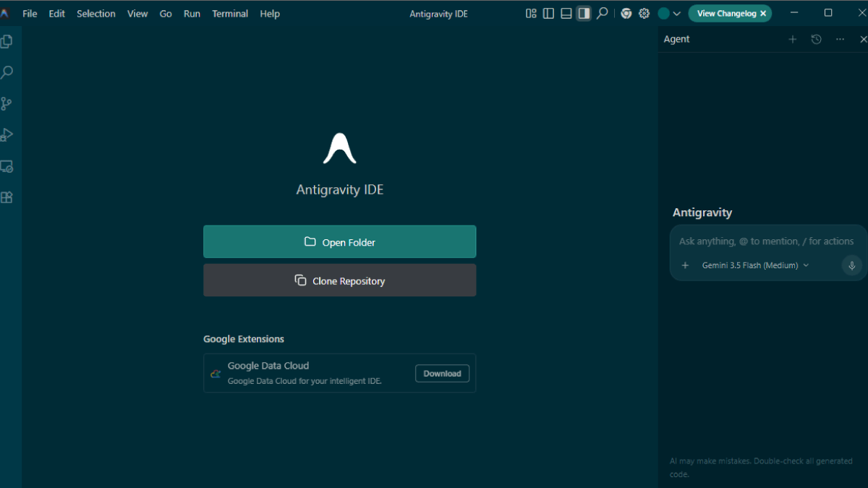Toggle the primary side bar
Screen dimensions: 868x488
548,14
